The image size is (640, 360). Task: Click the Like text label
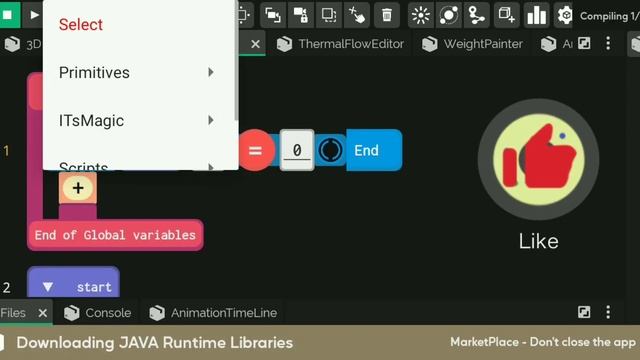(538, 241)
